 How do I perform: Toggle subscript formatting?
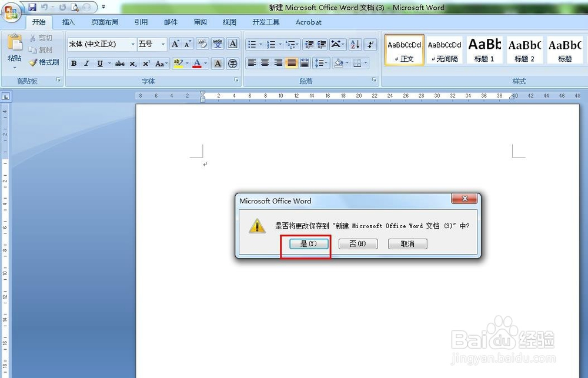(x=133, y=63)
